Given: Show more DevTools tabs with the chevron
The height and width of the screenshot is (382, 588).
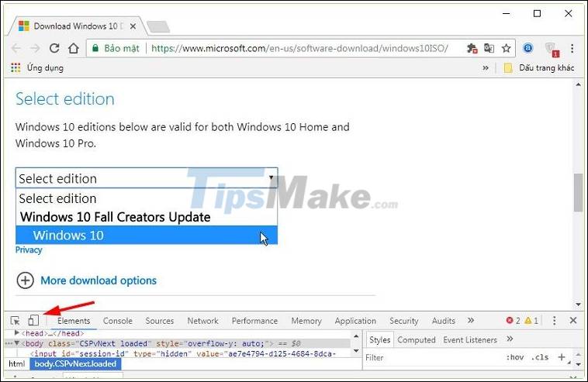Looking at the screenshot, I should coord(471,320).
